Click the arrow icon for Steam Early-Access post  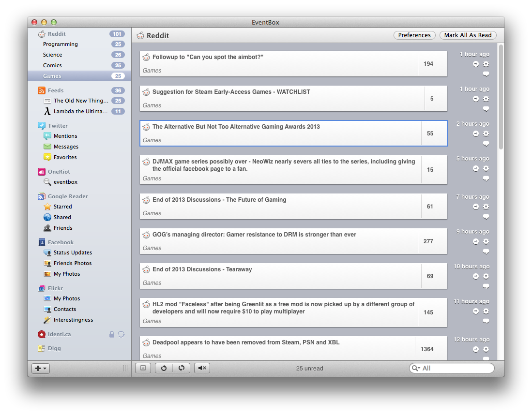tap(476, 99)
